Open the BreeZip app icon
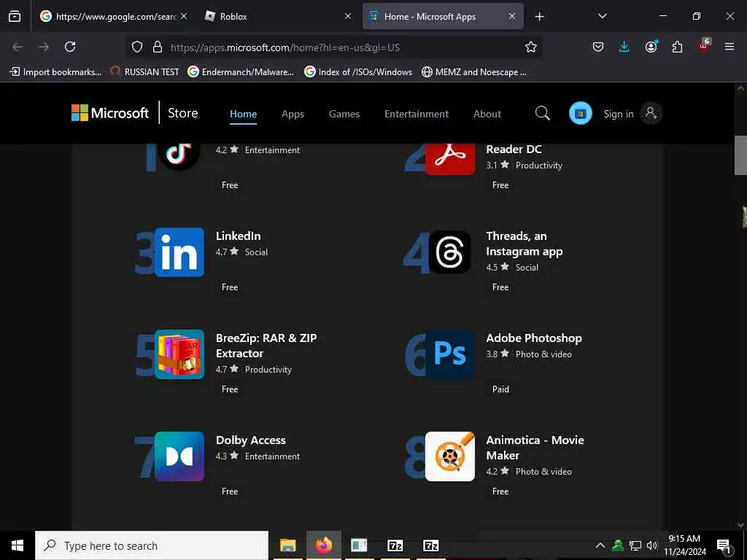 coord(179,354)
